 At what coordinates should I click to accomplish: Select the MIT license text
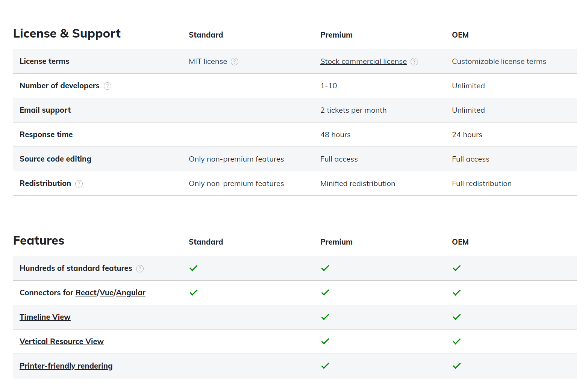[x=208, y=62]
